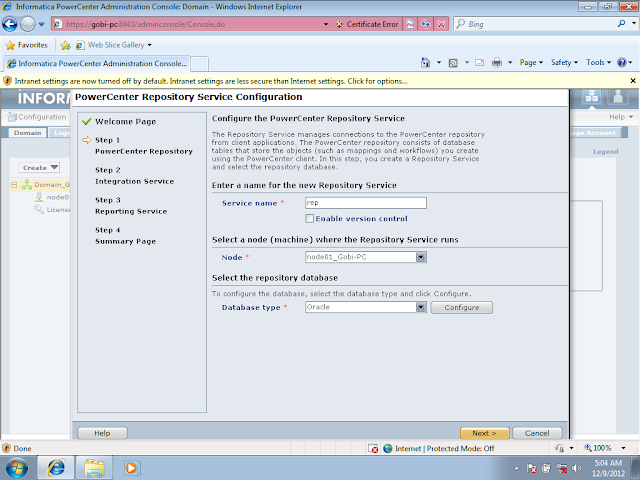Enable version control checkbox
Screen dimensions: 640x480
[x=309, y=218]
